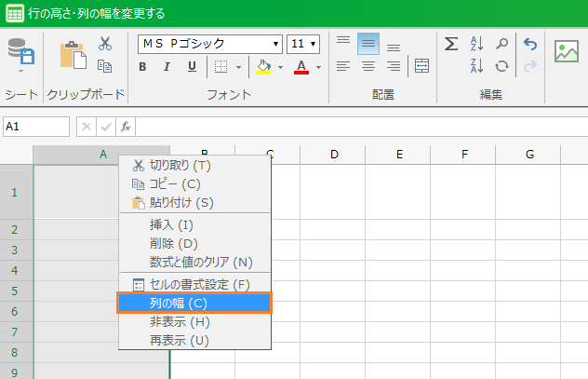The width and height of the screenshot is (588, 379).
Task: Select 貼り付け (S) from context menu
Action: click(x=194, y=203)
